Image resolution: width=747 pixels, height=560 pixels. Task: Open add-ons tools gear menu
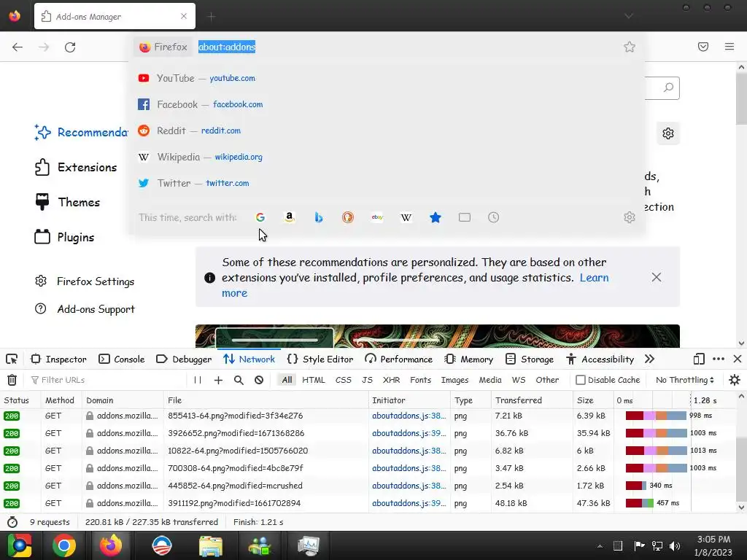point(668,133)
